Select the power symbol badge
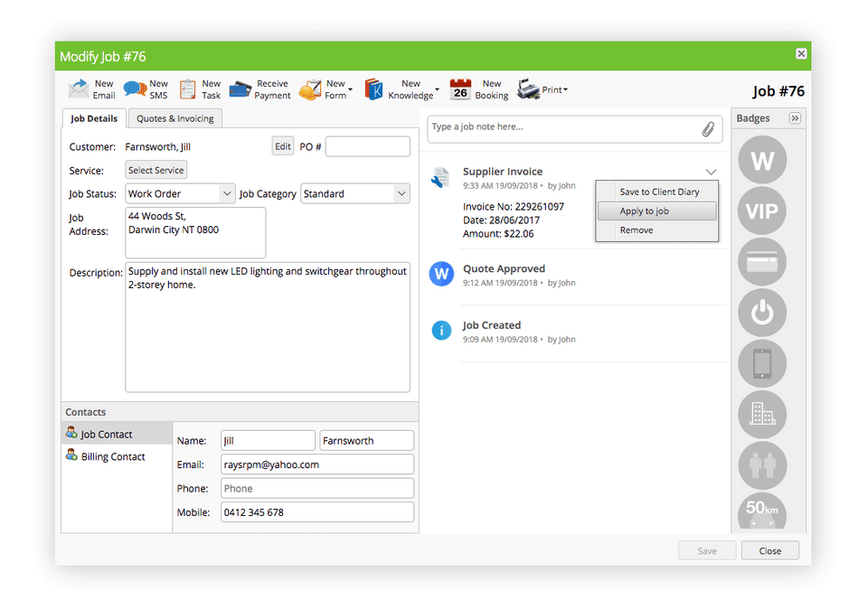Viewport: 868px width, 609px height. tap(761, 313)
